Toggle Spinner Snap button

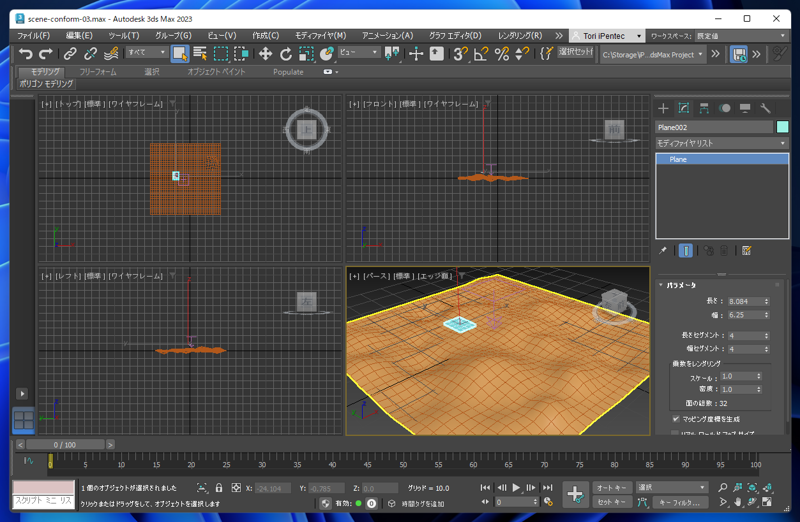[521, 54]
